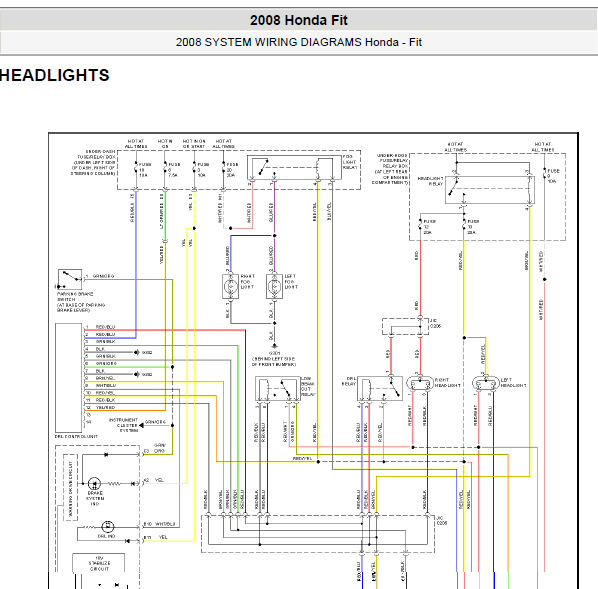The image size is (598, 589).
Task: Click the 'HOT IN ON' label above fuse 6
Action: click(x=165, y=143)
